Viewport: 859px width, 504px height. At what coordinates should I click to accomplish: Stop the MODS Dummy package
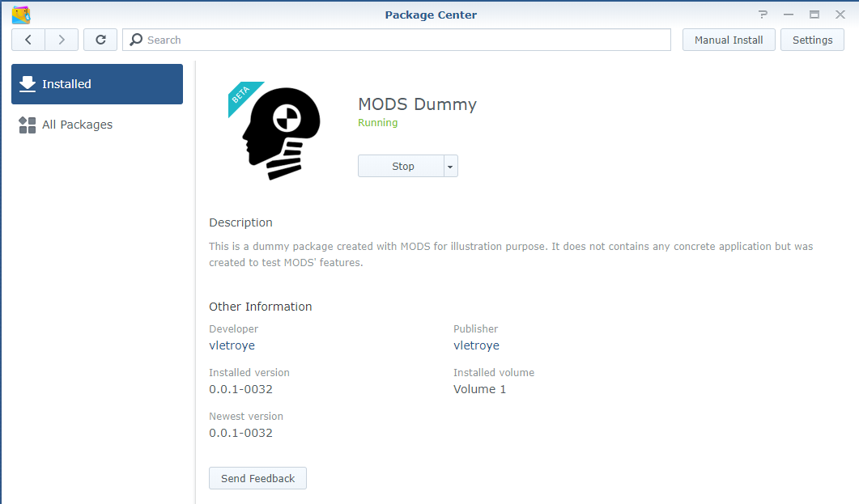[402, 166]
